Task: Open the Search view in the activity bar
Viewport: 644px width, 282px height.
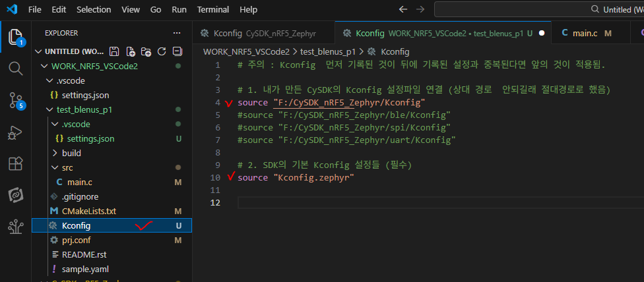Action: pos(16,69)
